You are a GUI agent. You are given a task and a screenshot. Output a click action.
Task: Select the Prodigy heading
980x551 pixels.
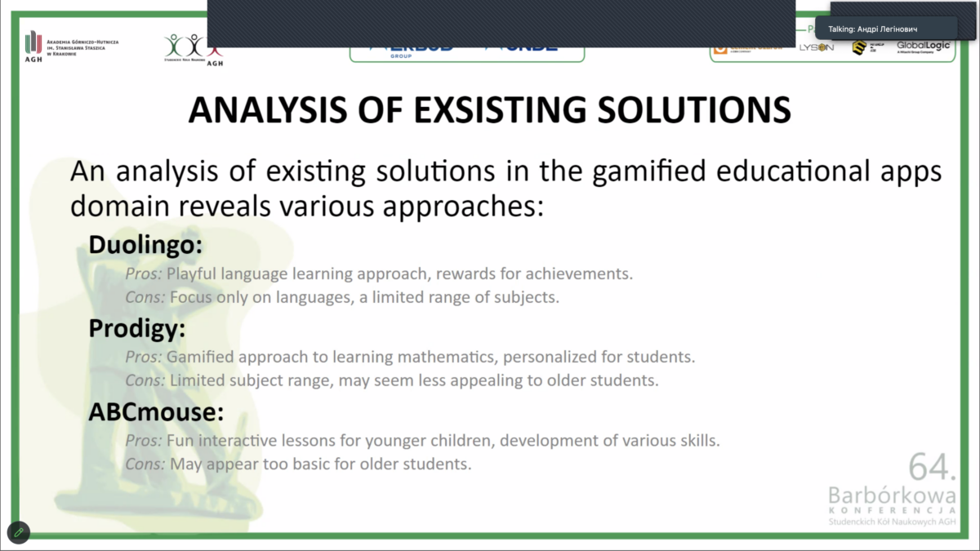pyautogui.click(x=137, y=329)
